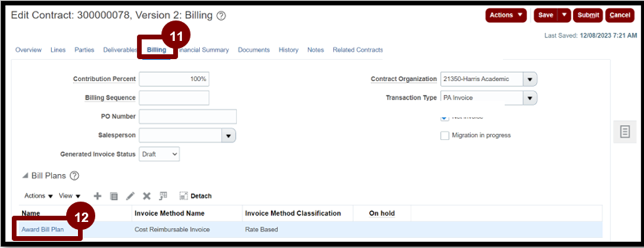The width and height of the screenshot is (644, 248).
Task: Switch to the Documents tab
Action: (254, 50)
